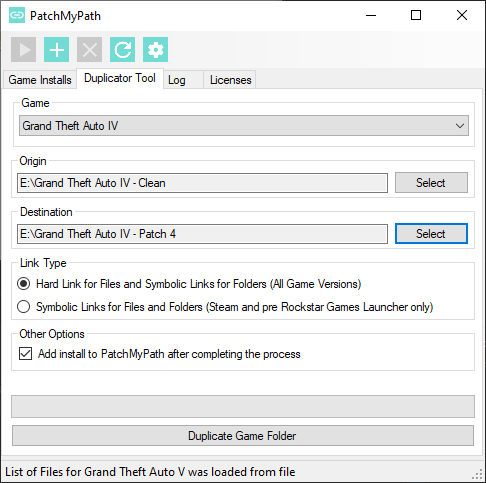Open the Log tab

(183, 80)
